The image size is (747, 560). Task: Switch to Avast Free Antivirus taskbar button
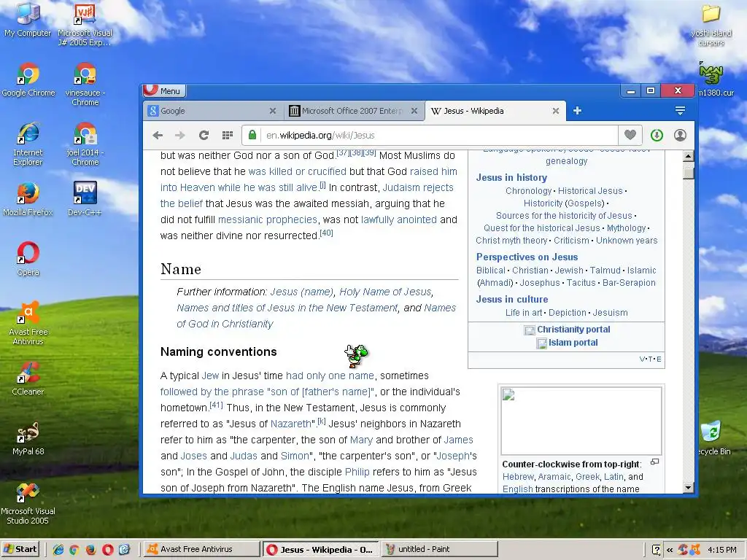point(201,549)
